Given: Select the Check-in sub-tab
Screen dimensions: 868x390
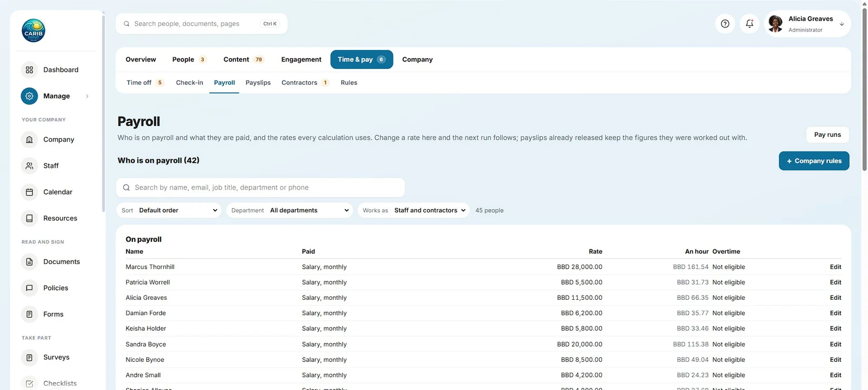Looking at the screenshot, I should coord(189,83).
